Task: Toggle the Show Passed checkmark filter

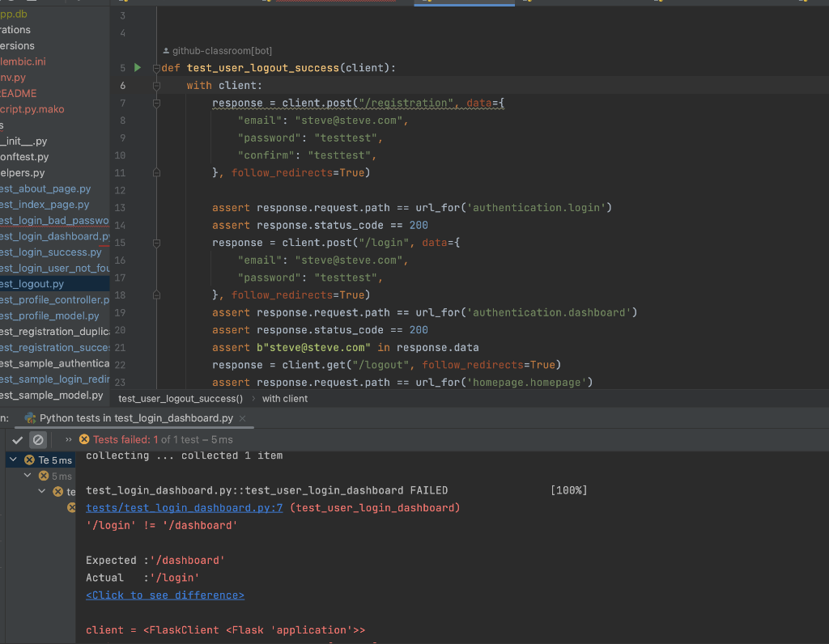Action: tap(18, 439)
